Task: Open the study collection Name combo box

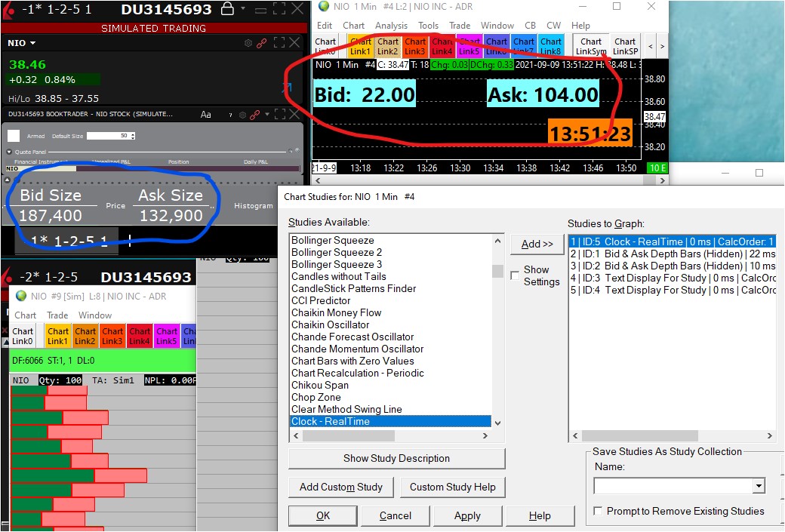Action: (x=759, y=485)
